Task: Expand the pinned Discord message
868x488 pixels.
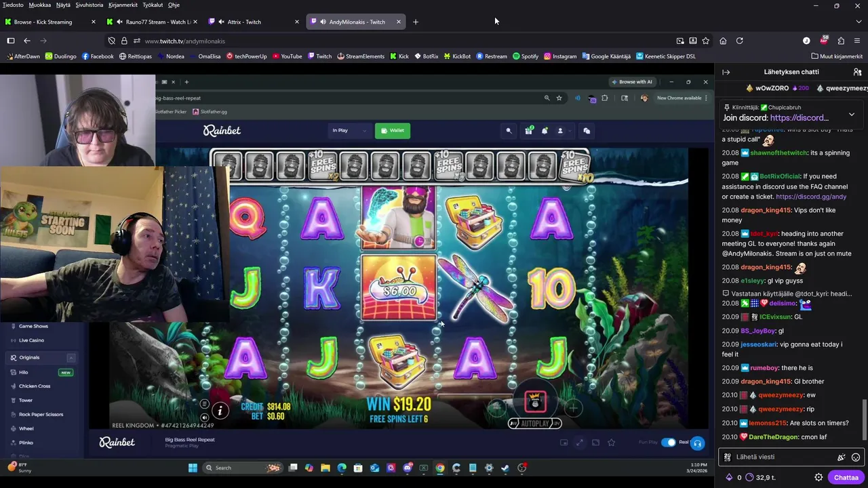Action: (x=851, y=115)
